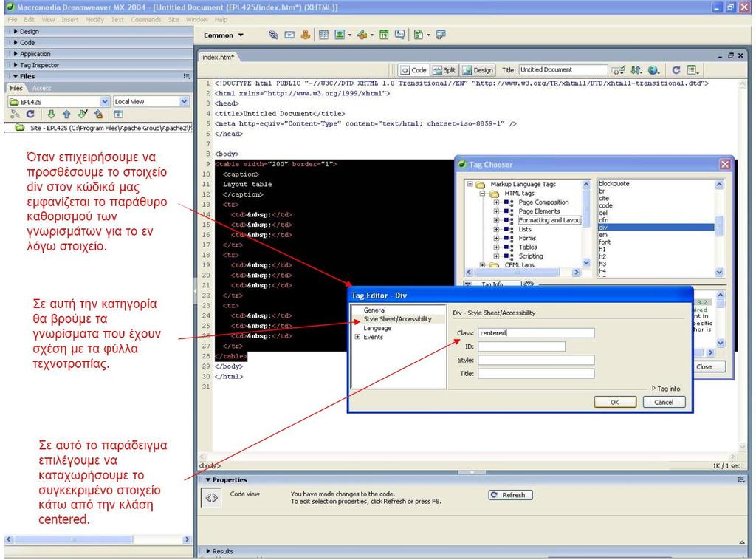This screenshot has height=560, width=756.
Task: Click the Tag Chooser tag list scrollbar down arrow
Action: (719, 273)
